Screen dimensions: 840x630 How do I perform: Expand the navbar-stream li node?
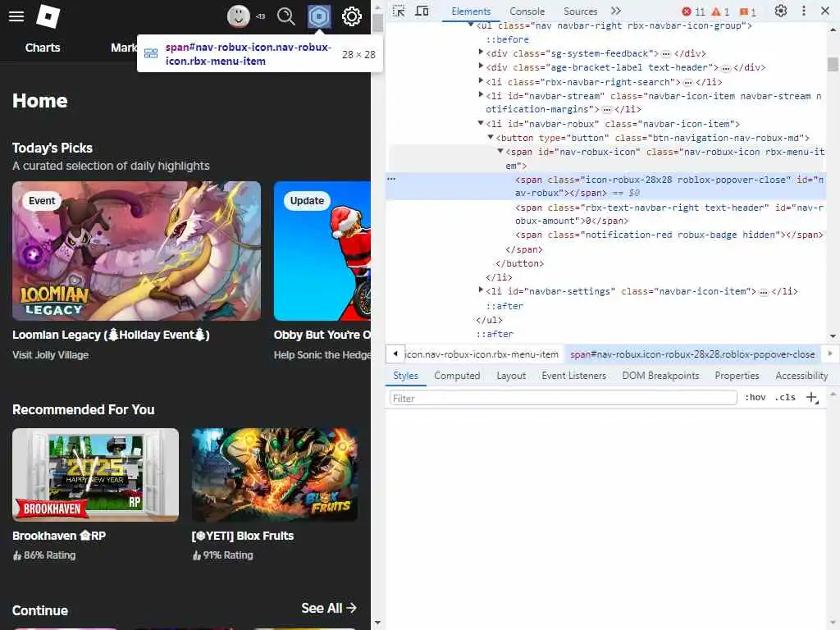pyautogui.click(x=481, y=95)
